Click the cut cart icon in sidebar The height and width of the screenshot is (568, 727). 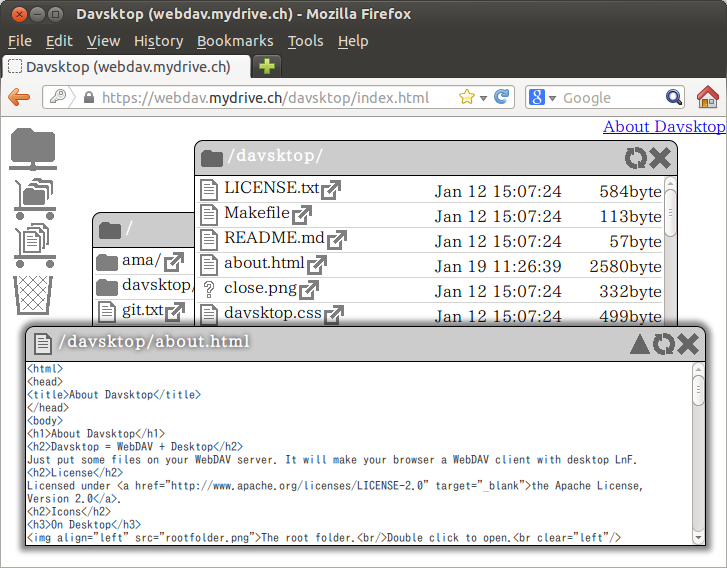(33, 198)
